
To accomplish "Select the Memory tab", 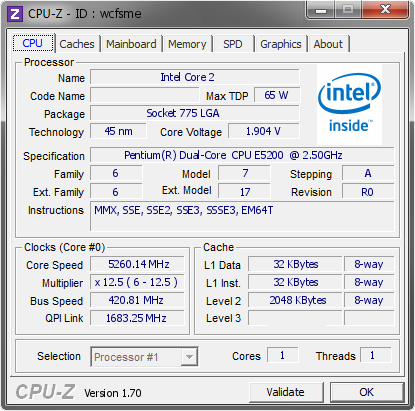I will [x=187, y=44].
